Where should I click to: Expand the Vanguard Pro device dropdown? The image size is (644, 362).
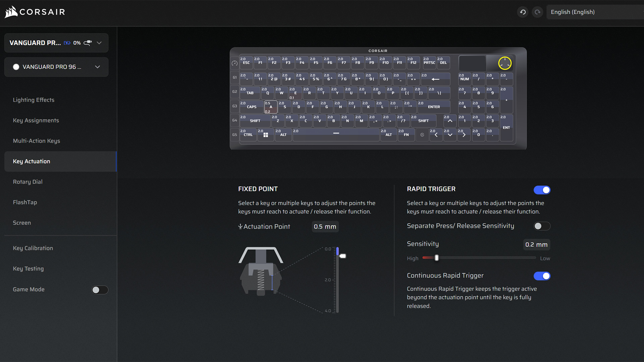[99, 43]
